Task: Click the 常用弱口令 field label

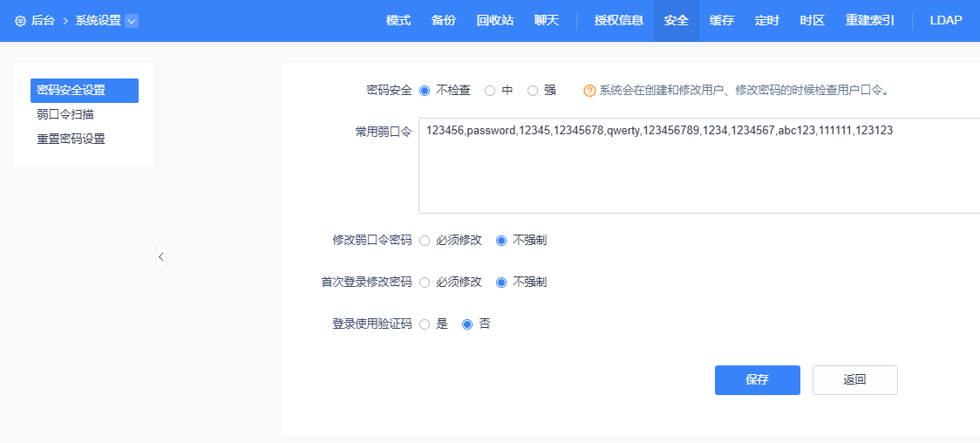Action: [x=384, y=131]
